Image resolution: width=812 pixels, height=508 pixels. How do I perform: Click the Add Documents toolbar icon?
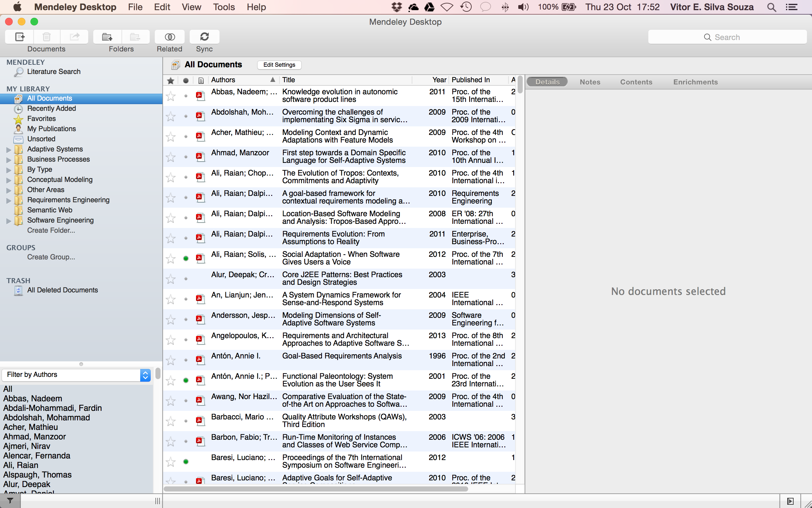coord(19,37)
